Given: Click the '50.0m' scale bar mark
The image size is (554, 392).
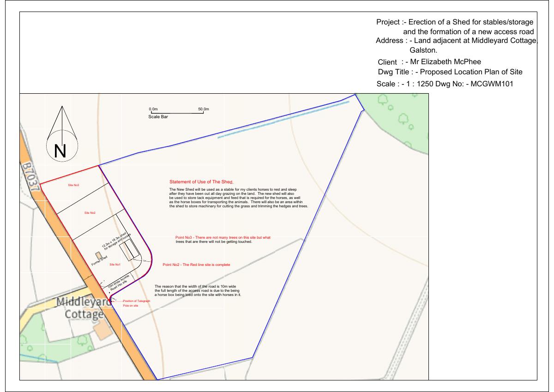Looking at the screenshot, I should pos(204,109).
